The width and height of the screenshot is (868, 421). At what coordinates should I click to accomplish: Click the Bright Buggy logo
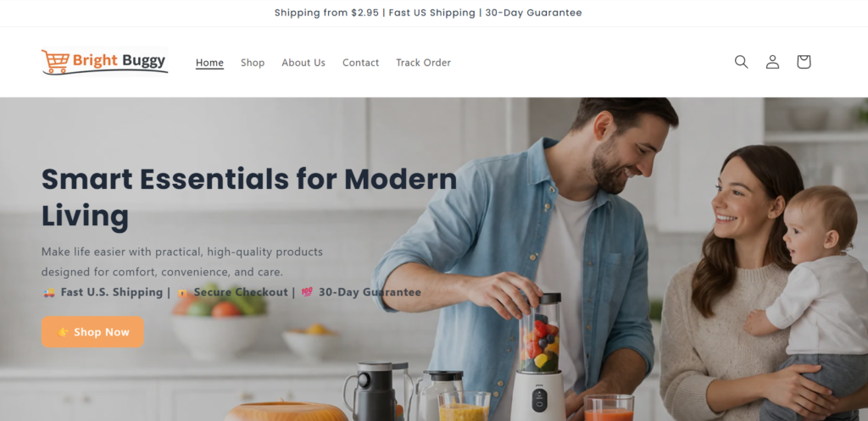click(104, 61)
